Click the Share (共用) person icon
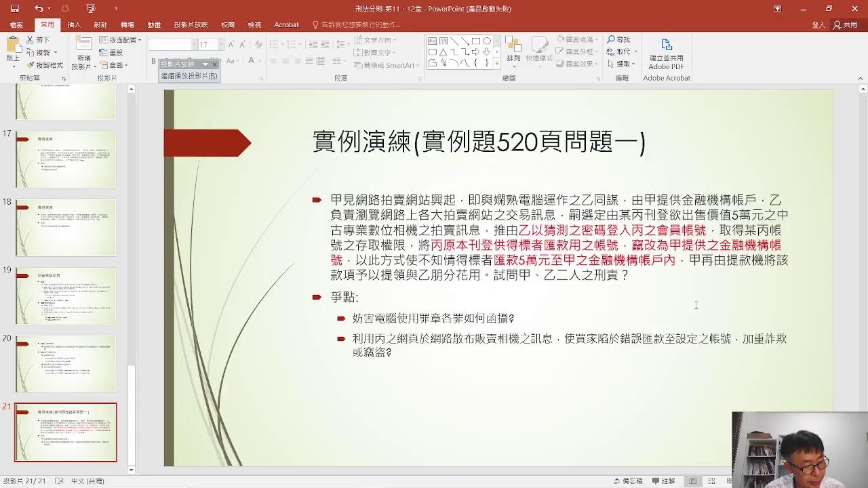The image size is (868, 488). point(846,24)
